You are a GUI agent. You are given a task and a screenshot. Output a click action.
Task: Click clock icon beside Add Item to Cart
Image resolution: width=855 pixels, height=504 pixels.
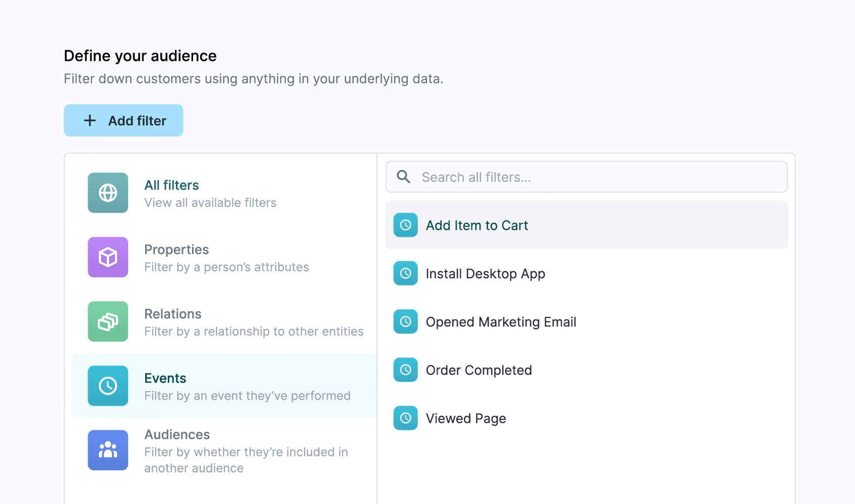(x=405, y=225)
